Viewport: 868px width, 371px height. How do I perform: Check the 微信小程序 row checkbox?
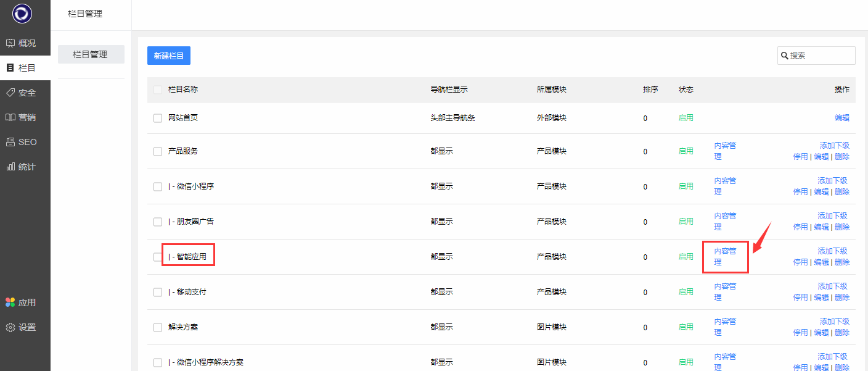tap(158, 186)
